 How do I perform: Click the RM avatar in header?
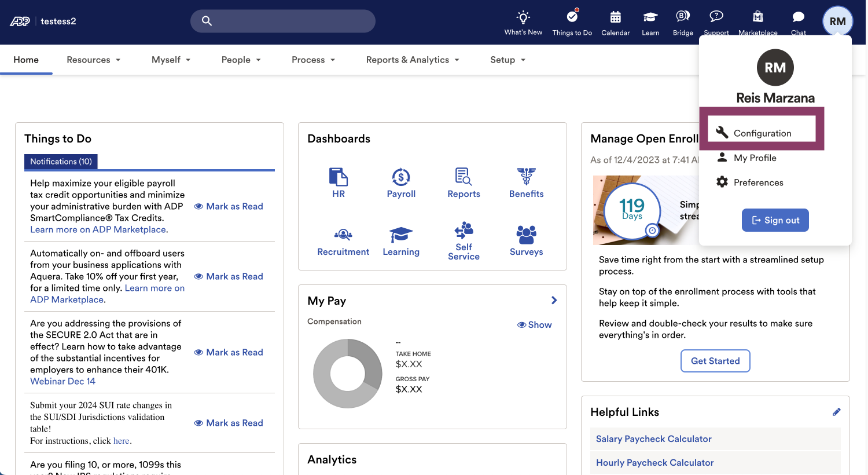(x=837, y=21)
